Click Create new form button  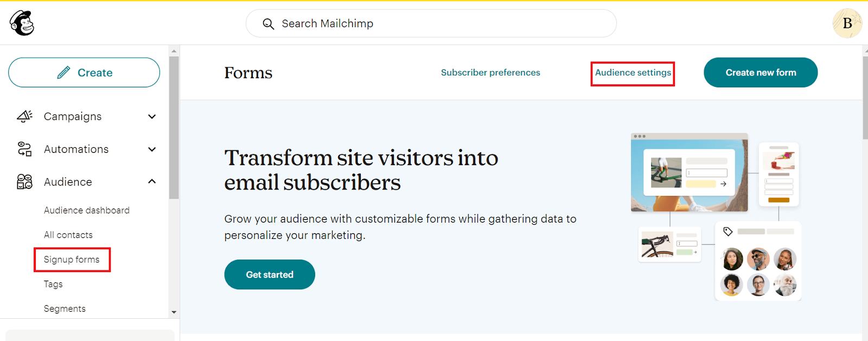click(761, 72)
